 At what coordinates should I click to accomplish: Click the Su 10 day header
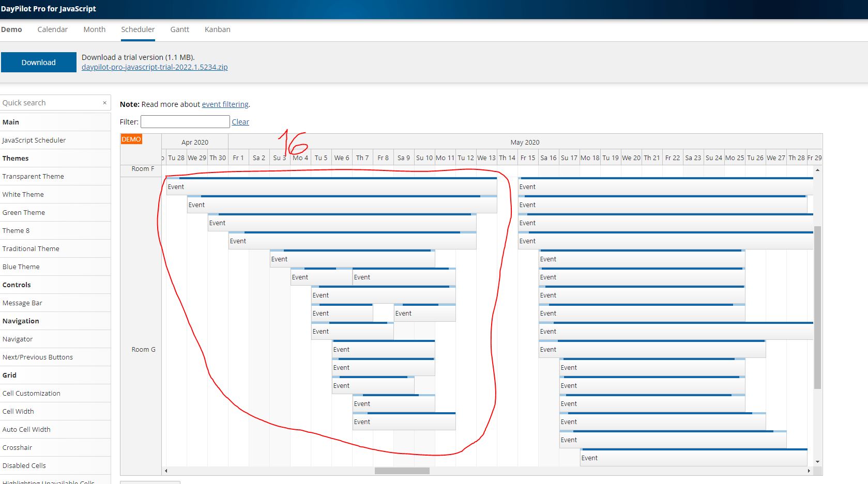[424, 158]
